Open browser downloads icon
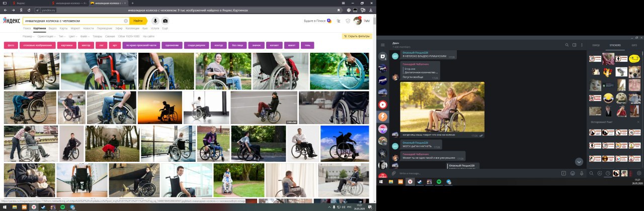The height and width of the screenshot is (211, 644). coord(370,10)
